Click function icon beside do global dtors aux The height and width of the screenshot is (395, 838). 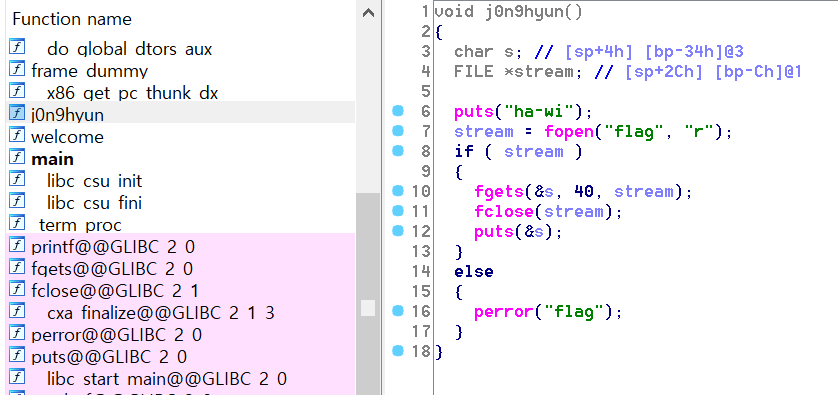tap(17, 47)
